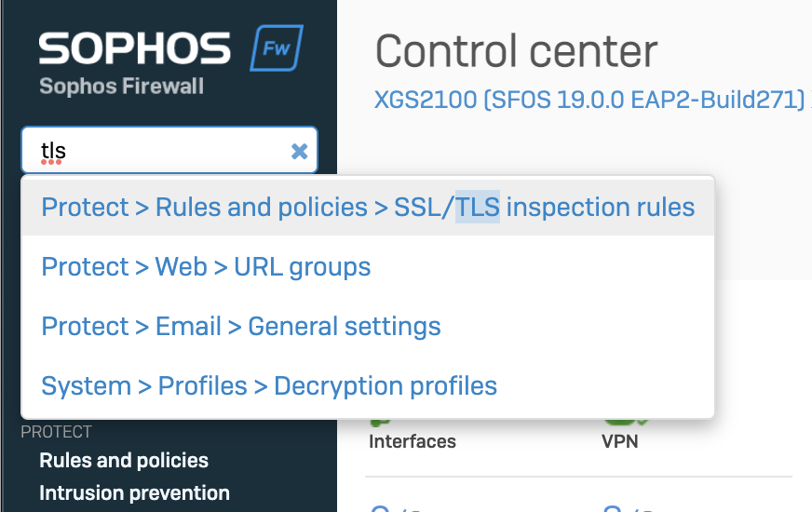
Task: Go to Protect > Web > URL groups result
Action: coord(206,267)
